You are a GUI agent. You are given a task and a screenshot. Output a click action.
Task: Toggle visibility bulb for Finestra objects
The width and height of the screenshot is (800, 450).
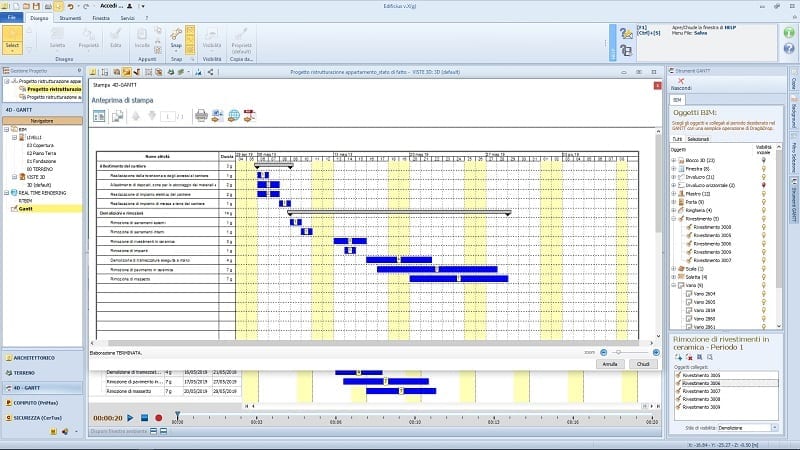(x=764, y=169)
